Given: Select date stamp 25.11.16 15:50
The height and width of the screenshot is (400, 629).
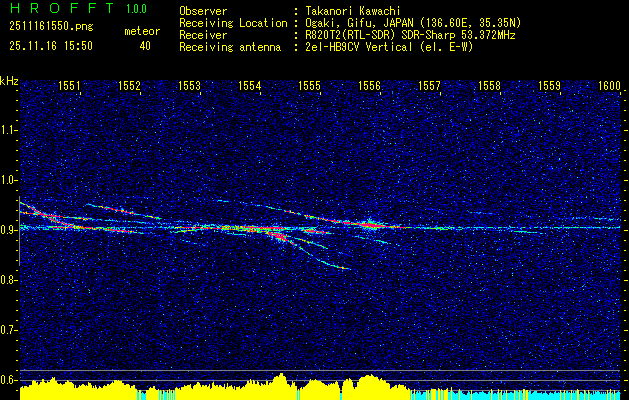Looking at the screenshot, I should click(51, 46).
